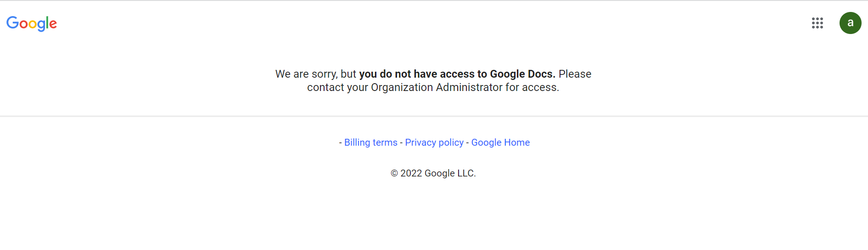Click the blue 'G' of Google logo

(x=12, y=23)
